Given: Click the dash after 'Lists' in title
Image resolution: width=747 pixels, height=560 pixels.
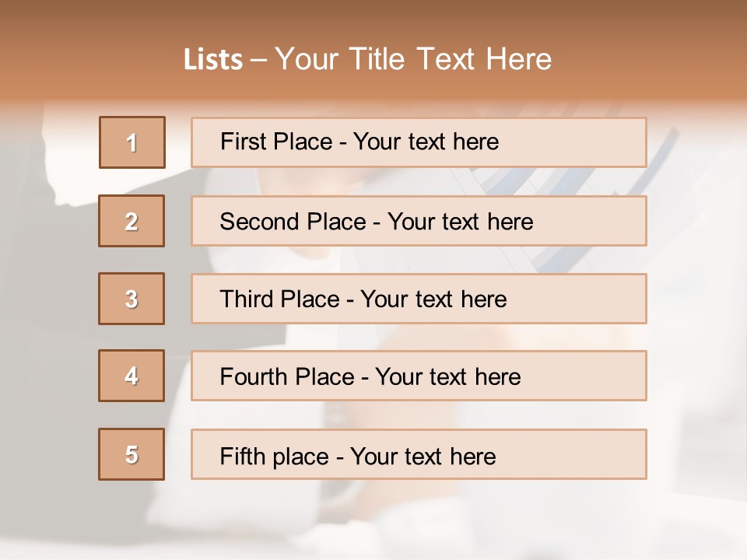Looking at the screenshot, I should click(259, 60).
